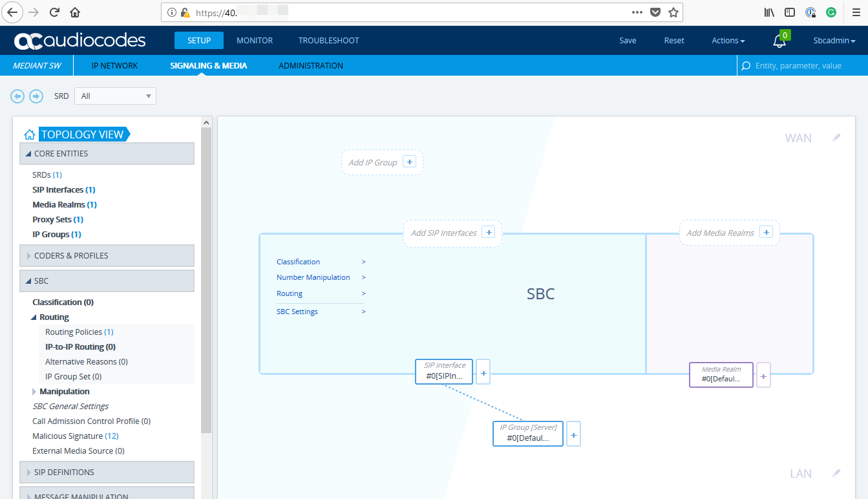Click the Save button
868x499 pixels.
pos(628,41)
